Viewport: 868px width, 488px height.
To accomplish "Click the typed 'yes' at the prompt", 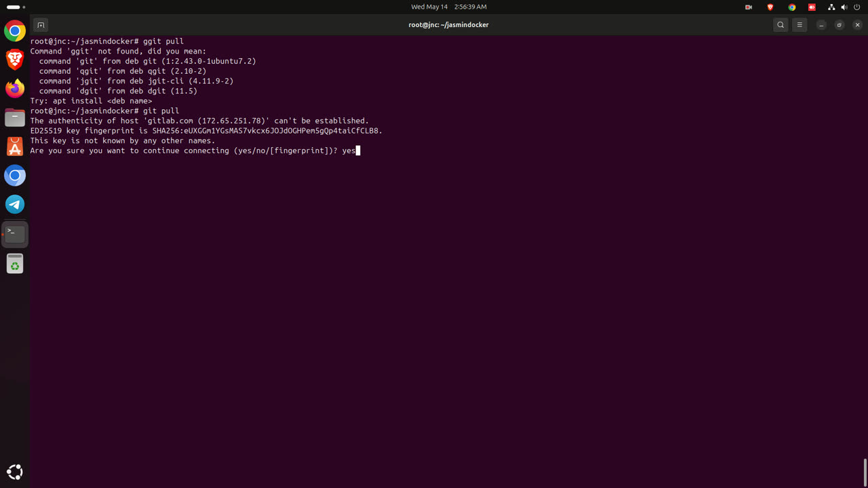I will [x=349, y=150].
